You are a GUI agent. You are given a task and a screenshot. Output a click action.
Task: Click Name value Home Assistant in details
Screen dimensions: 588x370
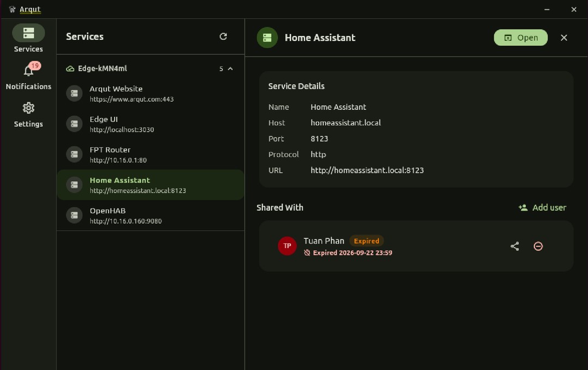tap(338, 107)
